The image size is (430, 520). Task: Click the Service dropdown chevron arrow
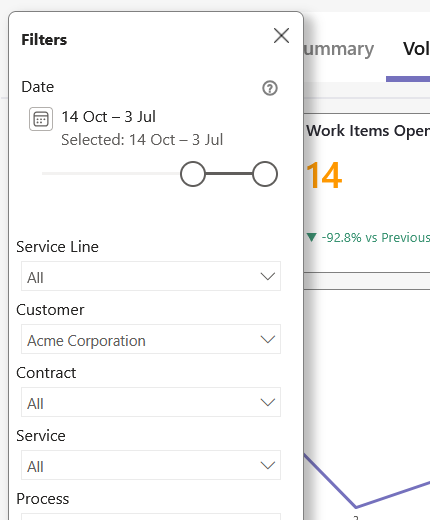[268, 465]
